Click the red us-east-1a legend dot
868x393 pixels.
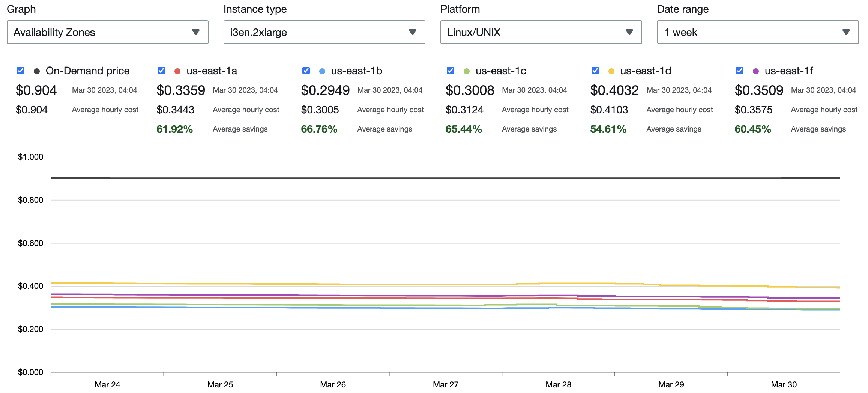177,71
